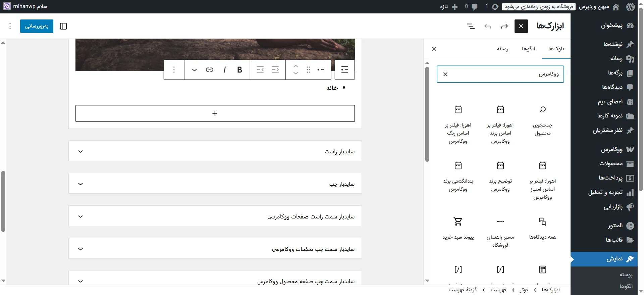Click the redo arrow in the toolbar

pos(504,26)
